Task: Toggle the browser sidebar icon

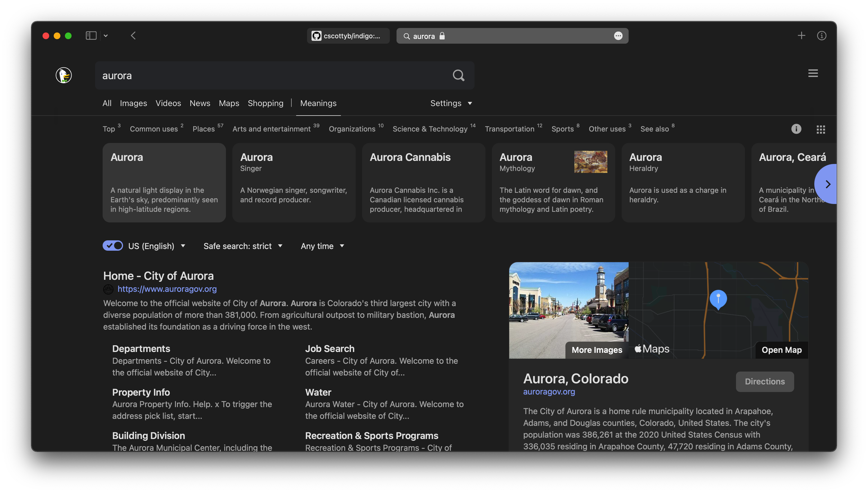Action: tap(91, 36)
